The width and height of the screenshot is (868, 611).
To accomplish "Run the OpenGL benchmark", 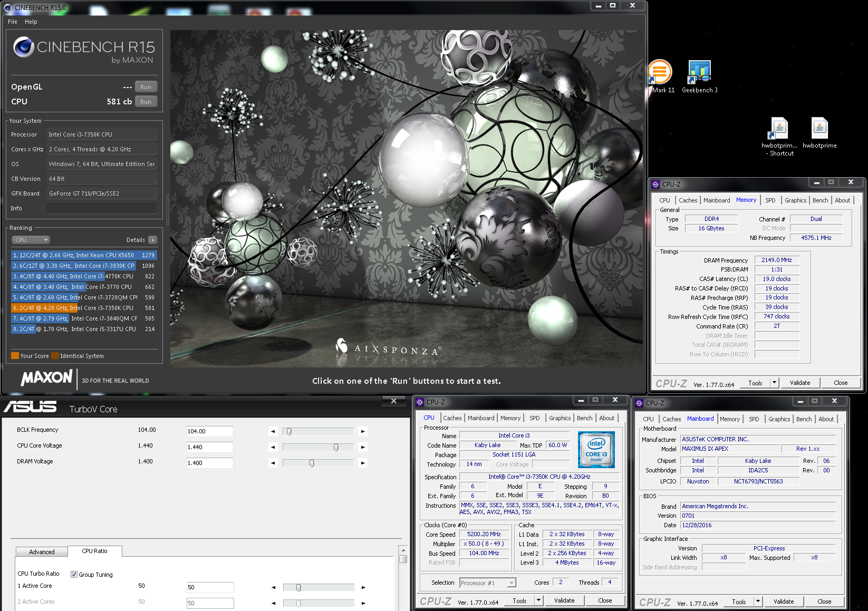I will pyautogui.click(x=146, y=87).
